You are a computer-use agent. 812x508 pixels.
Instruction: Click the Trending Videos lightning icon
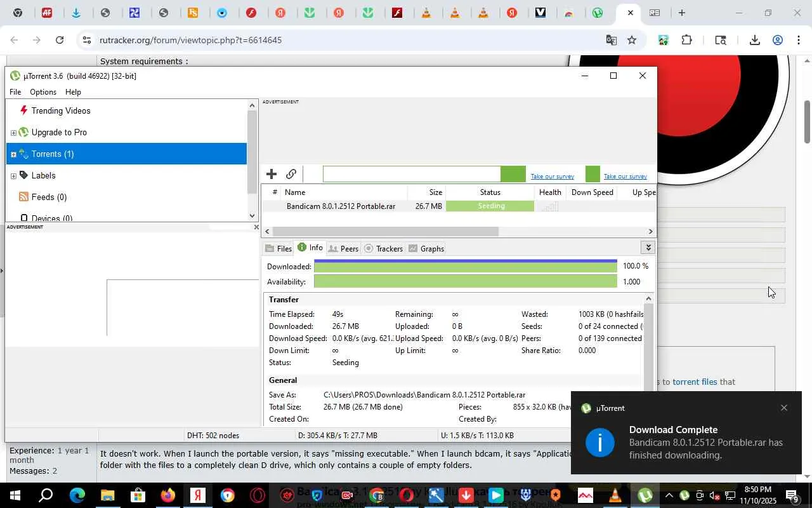click(24, 110)
